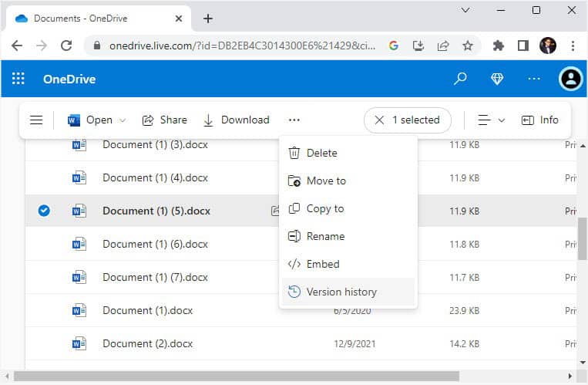Open the premium diamond icon

[x=497, y=79]
